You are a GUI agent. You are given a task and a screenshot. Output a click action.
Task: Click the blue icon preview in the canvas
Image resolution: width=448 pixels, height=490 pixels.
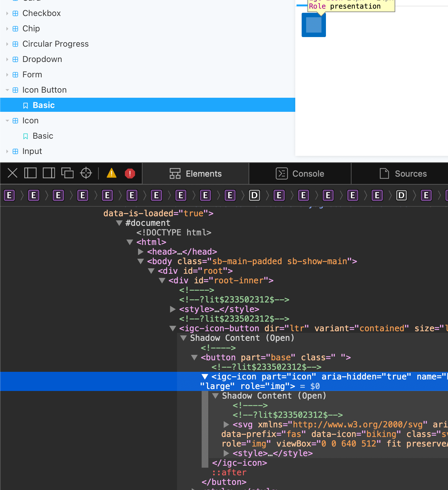tap(313, 25)
